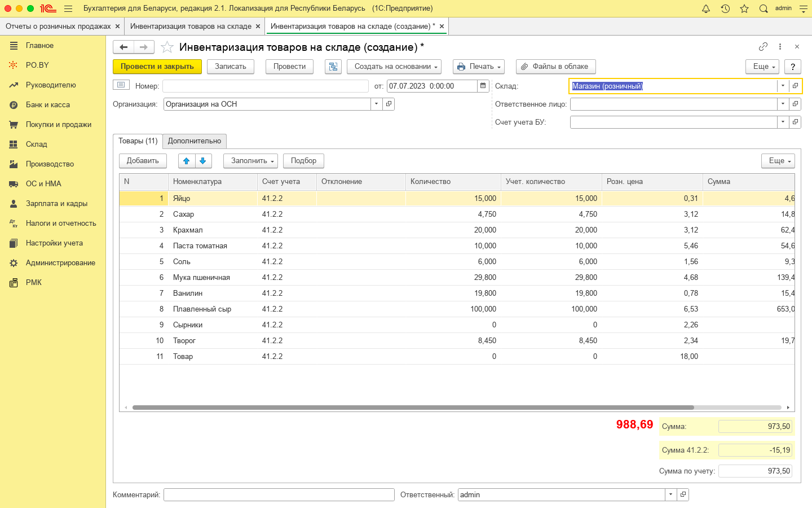Open the history clock icon
Viewport: 812px width, 508px height.
pyautogui.click(x=725, y=8)
